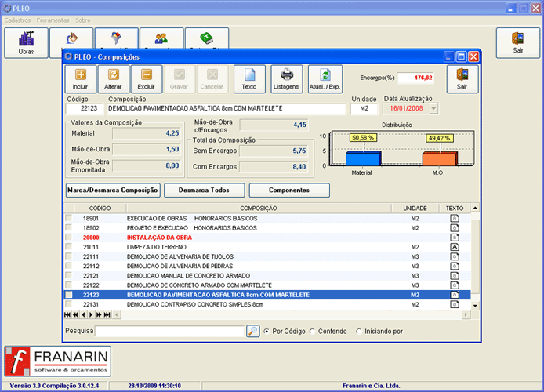Go to last record navigation arrow
544x392 pixels.
click(107, 314)
